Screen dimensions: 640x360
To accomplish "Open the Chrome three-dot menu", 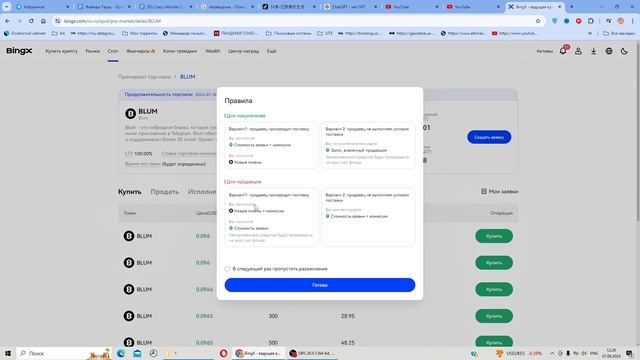I will 633,21.
